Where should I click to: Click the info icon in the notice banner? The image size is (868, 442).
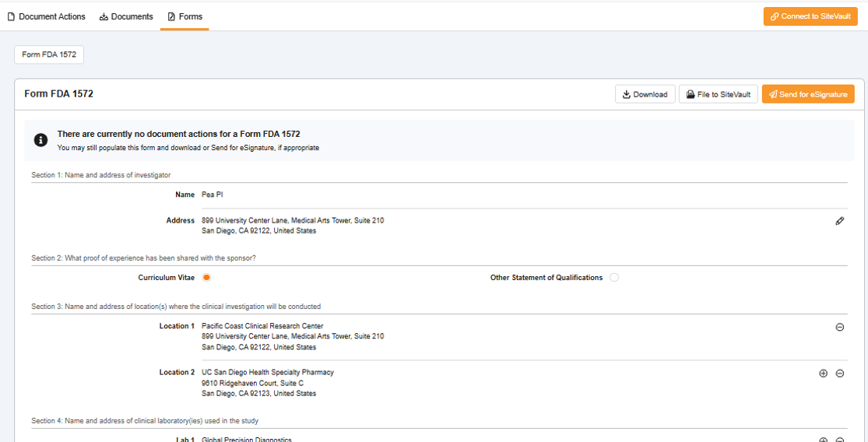[x=40, y=140]
